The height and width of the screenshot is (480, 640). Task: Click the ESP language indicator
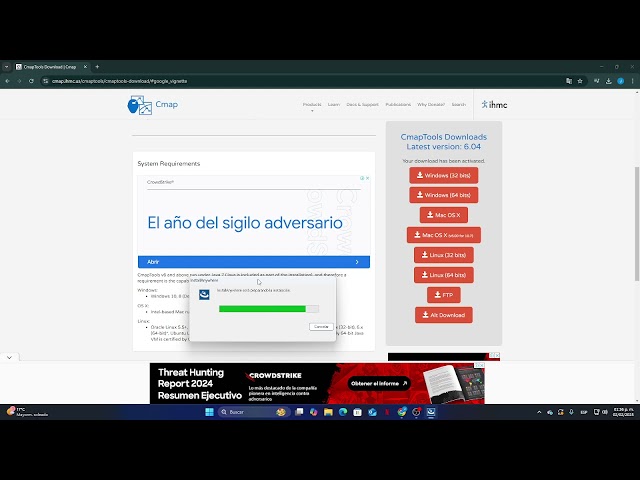coord(584,412)
